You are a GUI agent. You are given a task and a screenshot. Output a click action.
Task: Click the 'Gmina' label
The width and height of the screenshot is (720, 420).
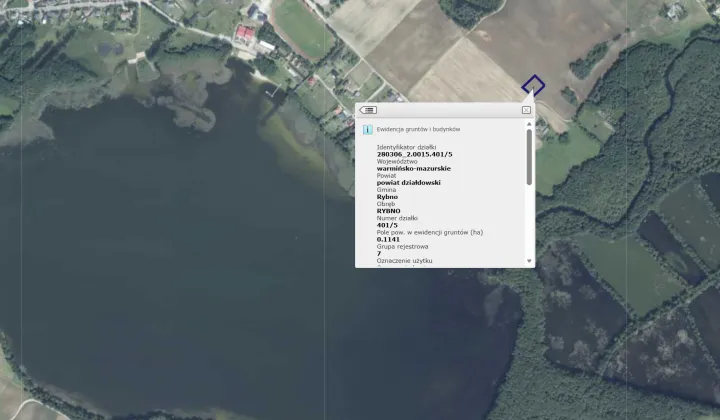point(386,190)
